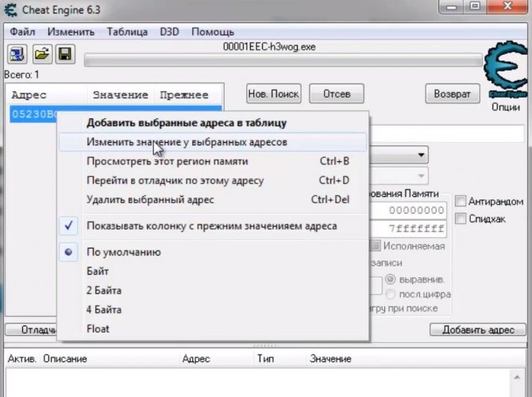Select the выравнив. radio button
Screen dimensions: 532x397
(x=391, y=279)
